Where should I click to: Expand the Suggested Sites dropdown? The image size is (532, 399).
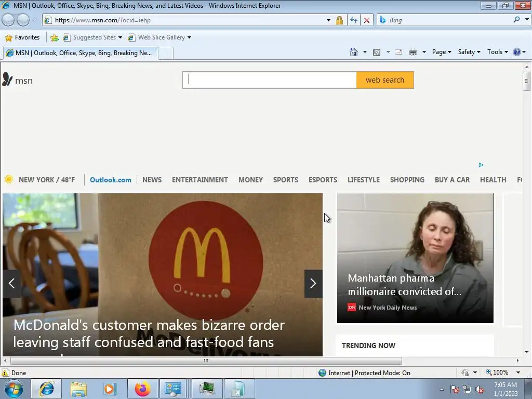pos(120,37)
